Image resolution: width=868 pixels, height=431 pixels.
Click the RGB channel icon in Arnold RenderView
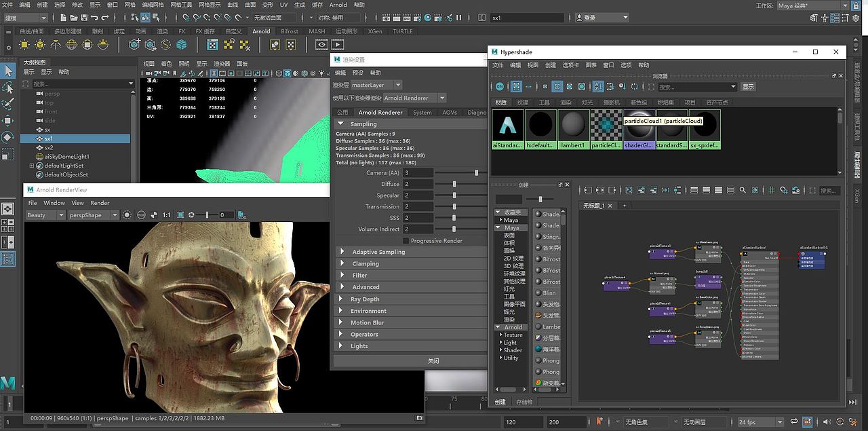141,214
